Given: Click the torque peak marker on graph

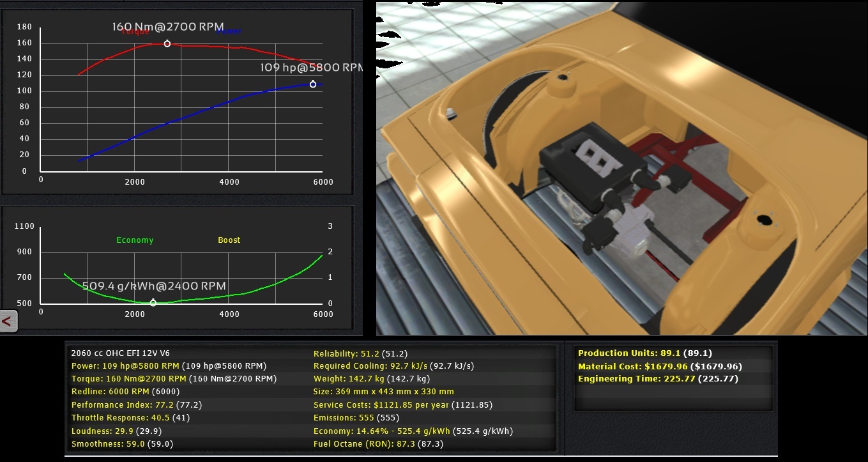Looking at the screenshot, I should pyautogui.click(x=167, y=44).
